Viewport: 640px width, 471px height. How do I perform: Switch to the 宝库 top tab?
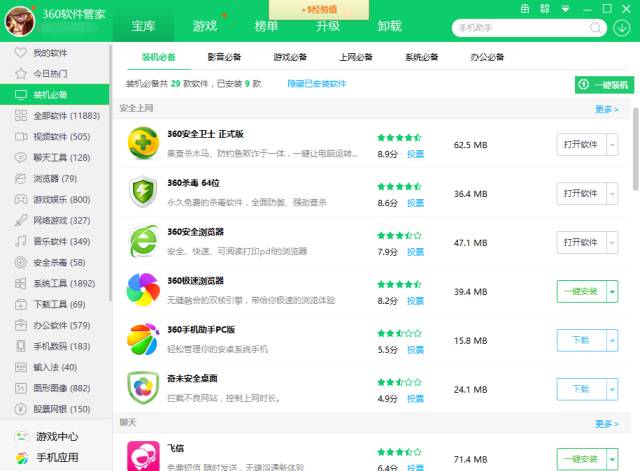[143, 26]
